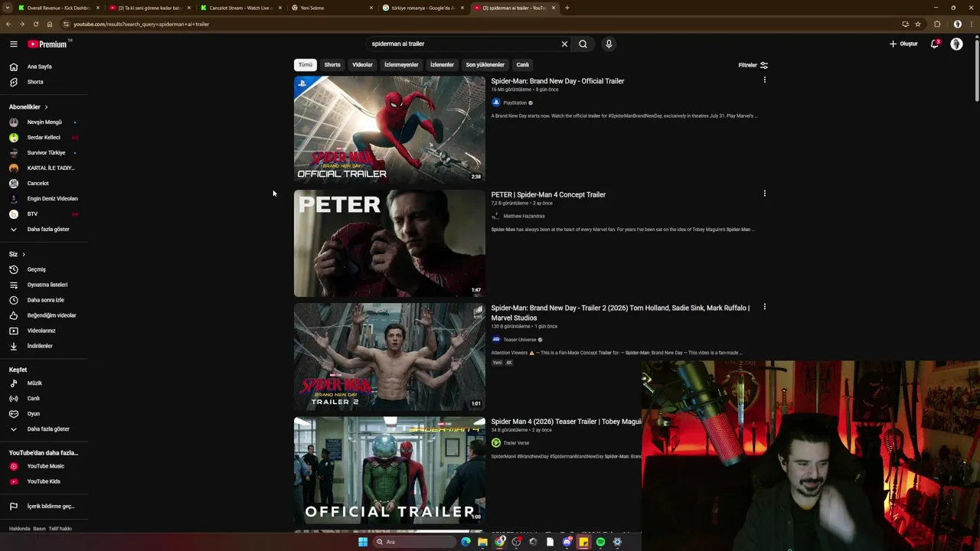Select the Tümü filter chip
This screenshot has width=980, height=551.
pos(305,65)
